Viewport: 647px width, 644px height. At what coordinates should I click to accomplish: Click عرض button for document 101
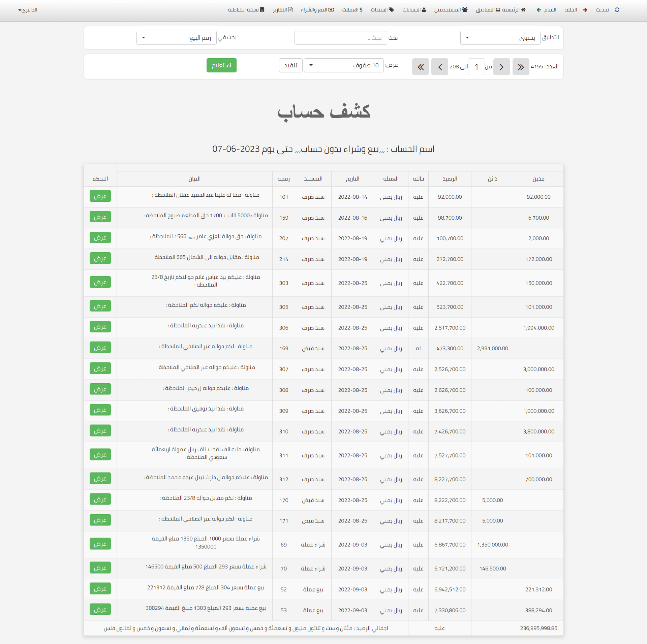tap(100, 196)
